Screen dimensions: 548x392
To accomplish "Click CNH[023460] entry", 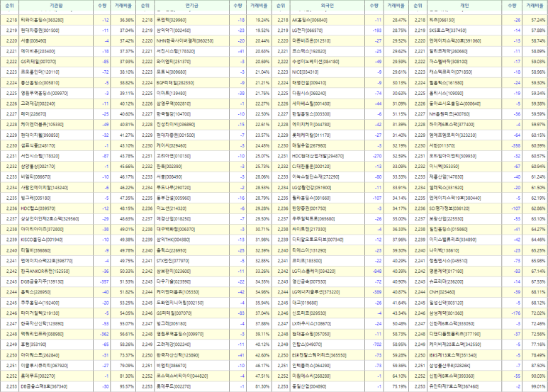I will (x=442, y=293).
